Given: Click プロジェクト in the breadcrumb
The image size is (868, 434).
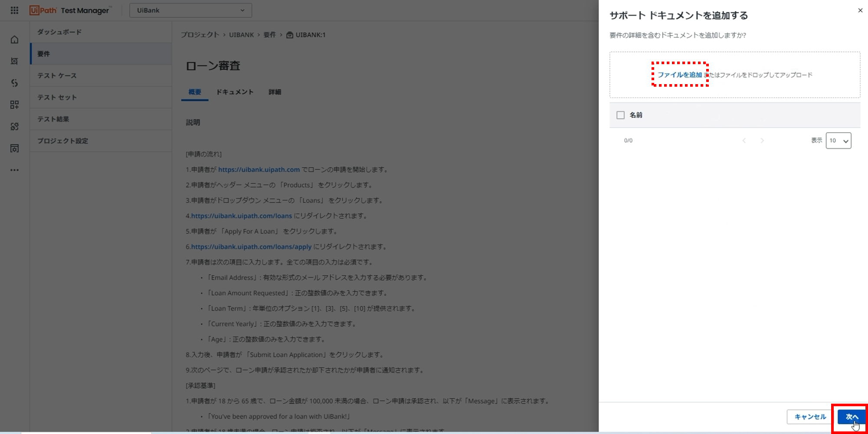Looking at the screenshot, I should 200,35.
